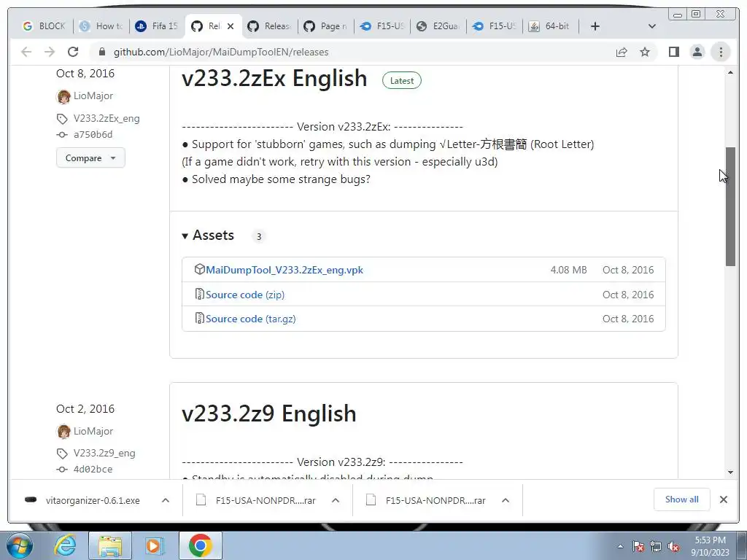Open tag V233.2z9_eng link

pyautogui.click(x=104, y=454)
